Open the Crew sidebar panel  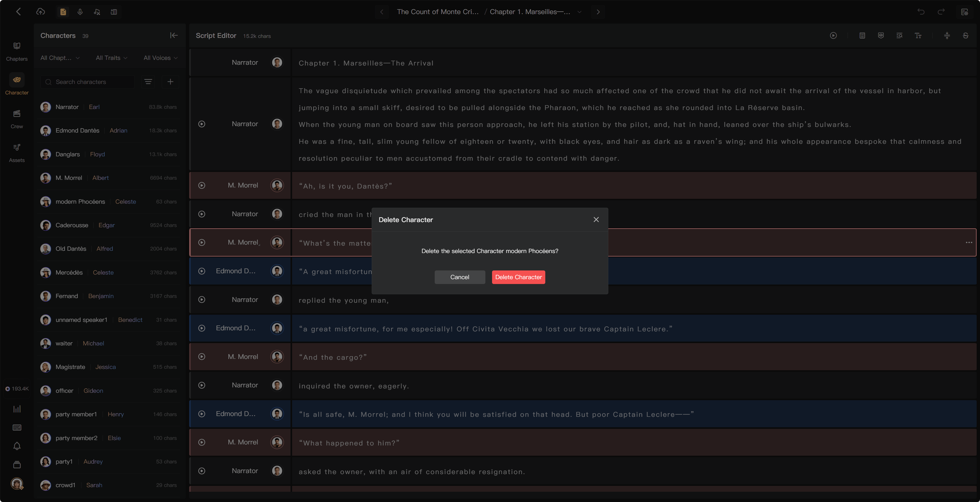[17, 119]
